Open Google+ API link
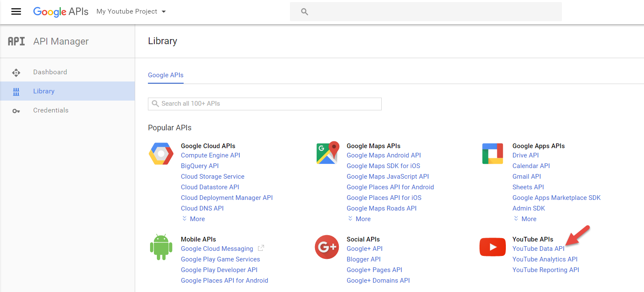644x292 pixels. point(365,249)
